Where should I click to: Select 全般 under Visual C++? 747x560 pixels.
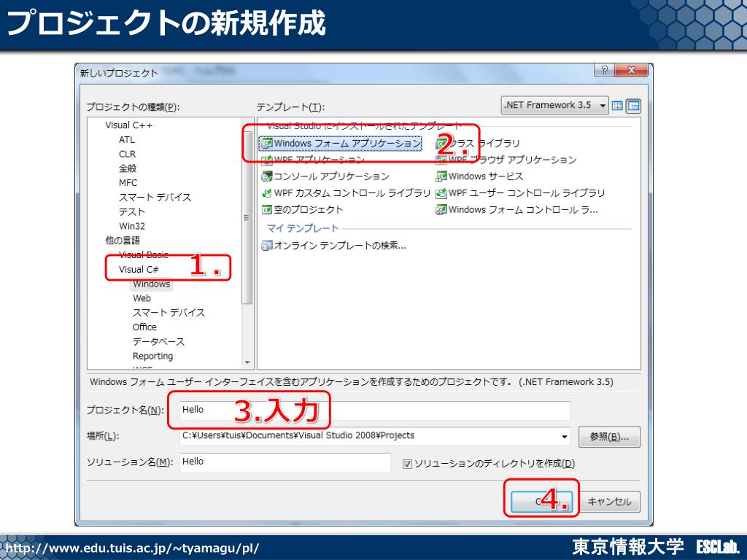pyautogui.click(x=128, y=168)
